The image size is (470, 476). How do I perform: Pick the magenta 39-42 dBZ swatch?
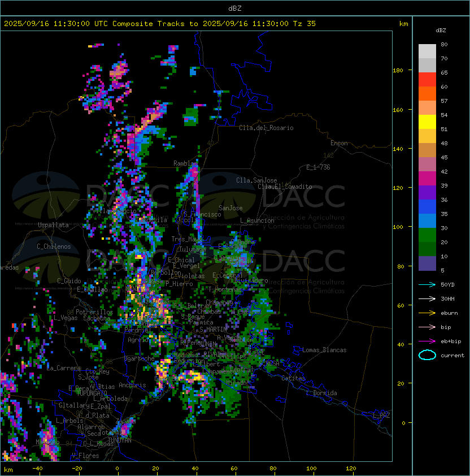click(427, 179)
